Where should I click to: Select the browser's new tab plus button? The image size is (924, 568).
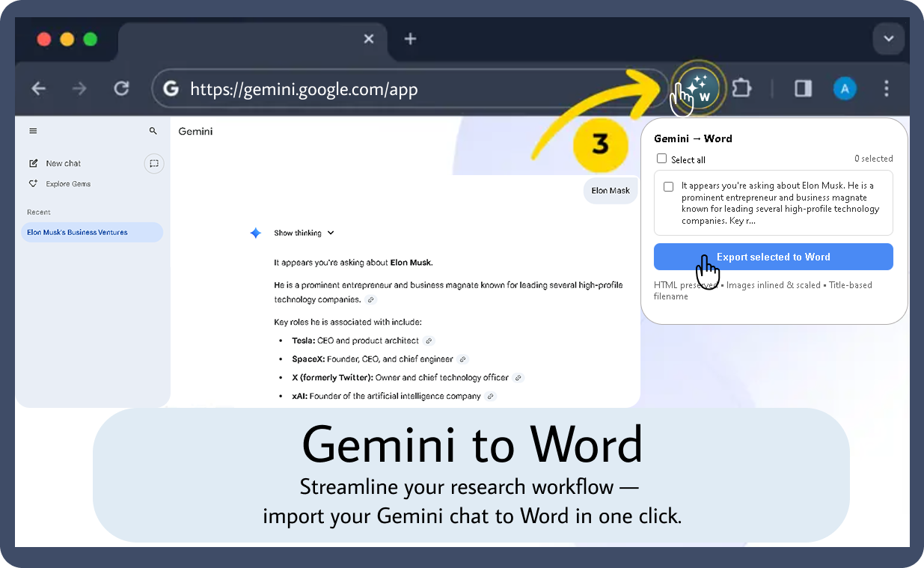[x=410, y=38]
